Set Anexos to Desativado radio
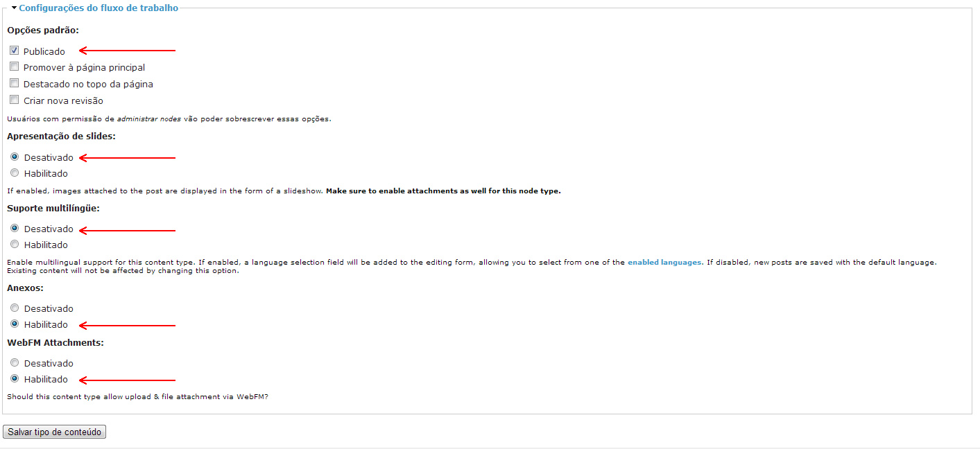The height and width of the screenshot is (449, 980). click(x=15, y=308)
